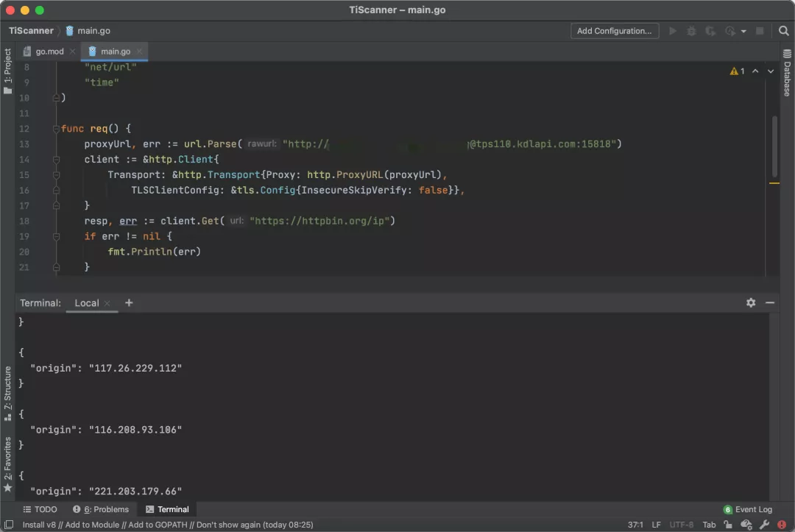
Task: Click the Profiler run icon
Action: pyautogui.click(x=730, y=31)
